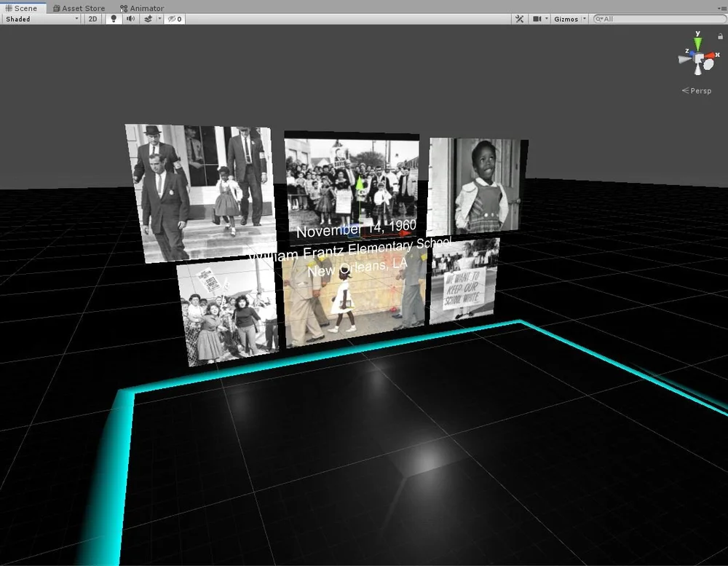Viewport: 728px width, 566px height.
Task: Toggle scene effects layers icon
Action: pyautogui.click(x=148, y=19)
